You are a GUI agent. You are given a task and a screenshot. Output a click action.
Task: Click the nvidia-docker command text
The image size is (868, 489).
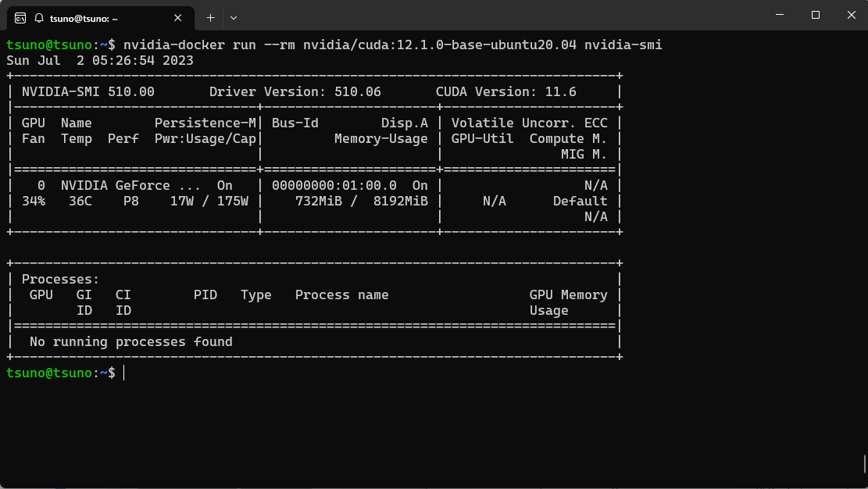pos(392,45)
